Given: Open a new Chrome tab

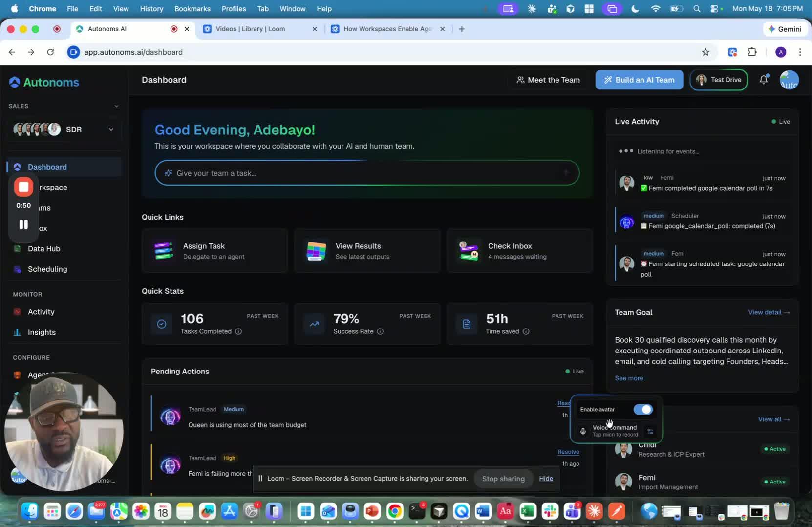Looking at the screenshot, I should [462, 29].
